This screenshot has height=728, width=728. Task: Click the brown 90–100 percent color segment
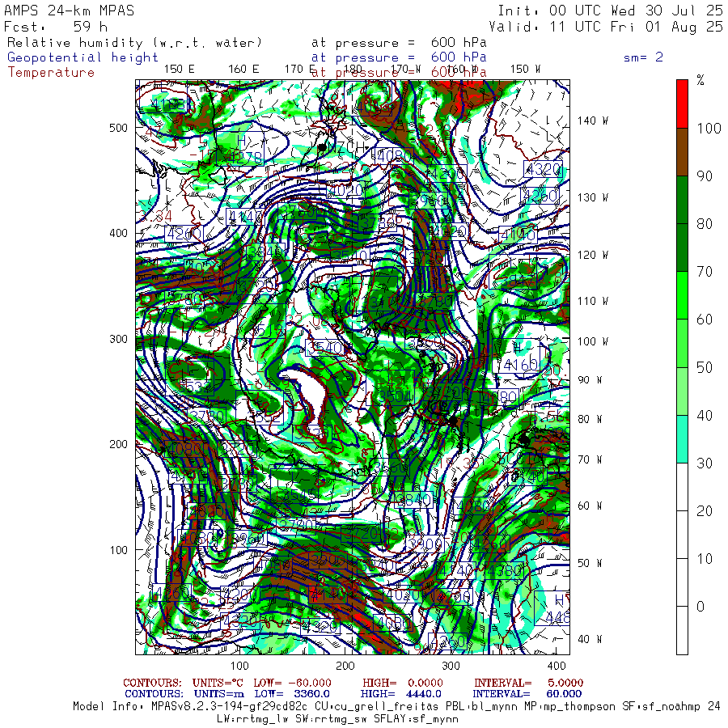[682, 152]
